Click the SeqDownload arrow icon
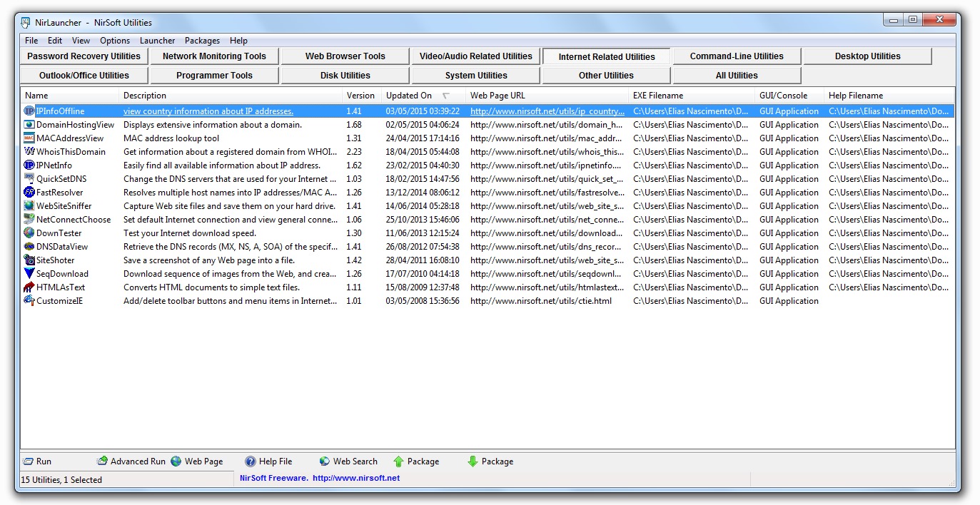Viewport: 980px width, 505px height. tap(29, 274)
